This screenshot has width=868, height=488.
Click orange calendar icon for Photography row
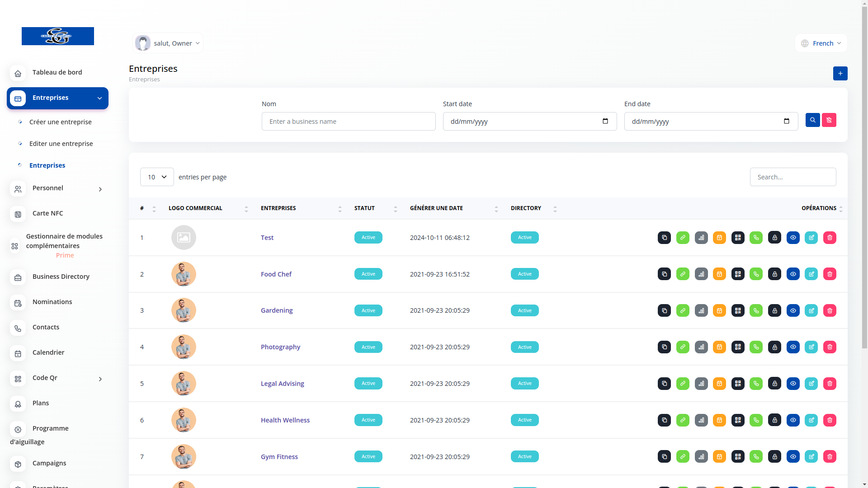[x=719, y=347]
